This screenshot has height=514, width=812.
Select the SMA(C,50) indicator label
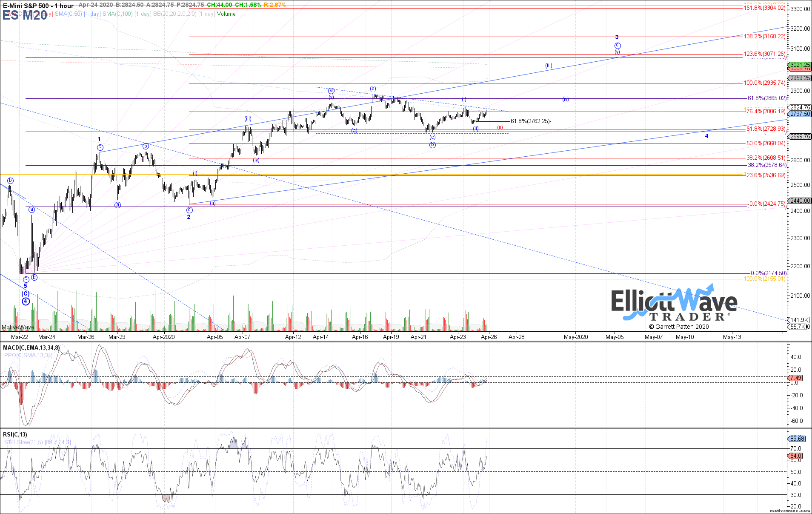click(68, 14)
